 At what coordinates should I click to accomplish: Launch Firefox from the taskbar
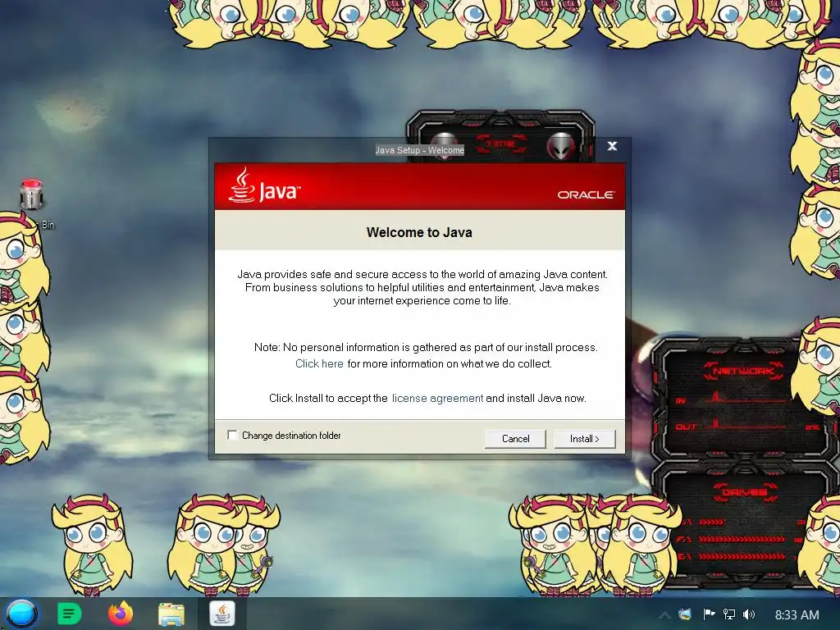coord(121,614)
